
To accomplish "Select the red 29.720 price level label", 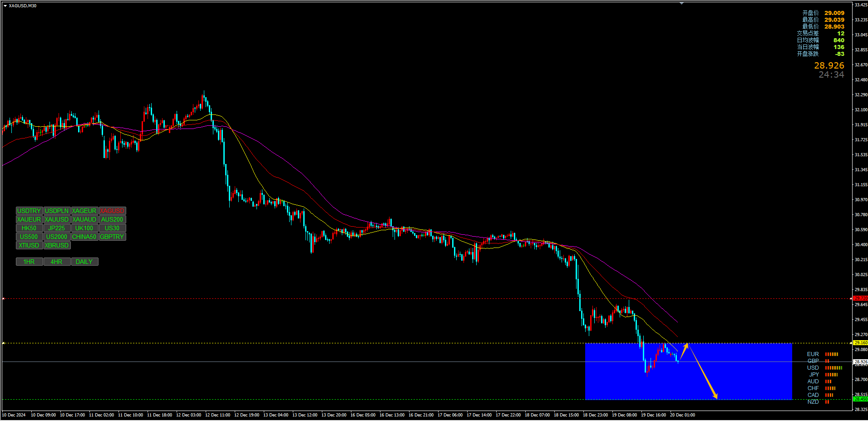I will [x=860, y=298].
